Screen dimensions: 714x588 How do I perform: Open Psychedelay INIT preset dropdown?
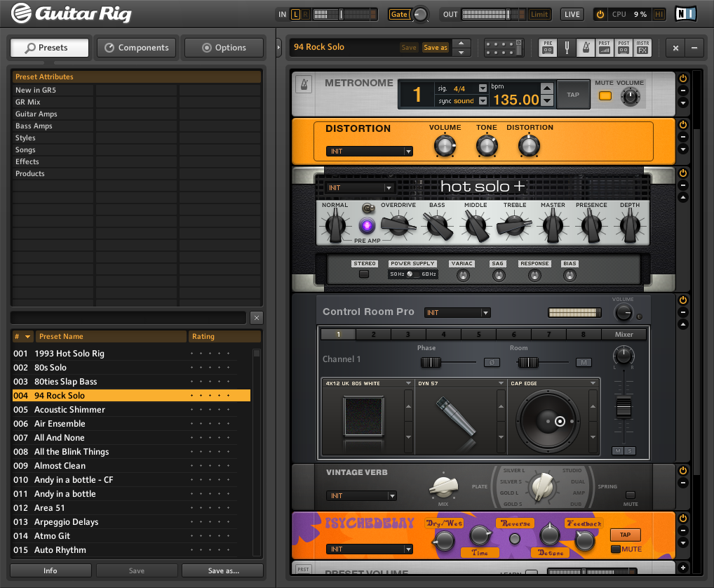point(370,549)
